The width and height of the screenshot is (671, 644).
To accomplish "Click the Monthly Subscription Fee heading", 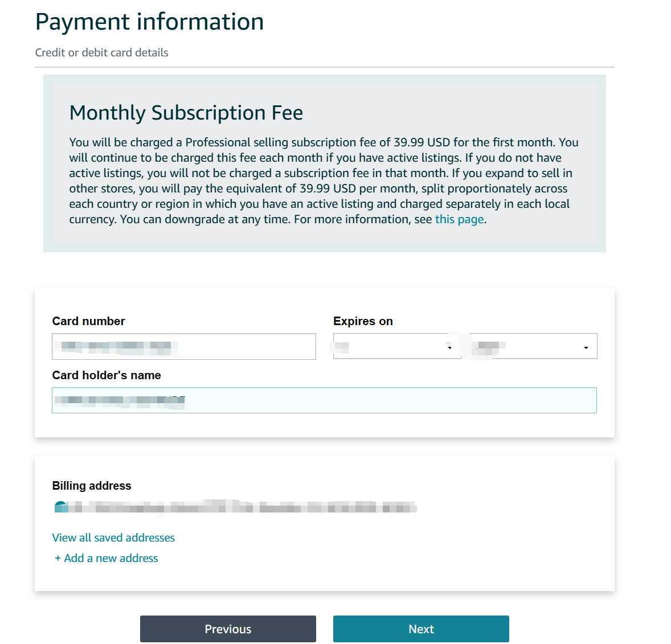I will click(186, 113).
